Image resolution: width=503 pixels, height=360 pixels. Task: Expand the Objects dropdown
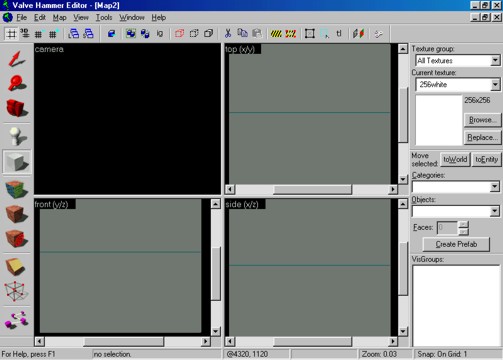pyautogui.click(x=495, y=211)
